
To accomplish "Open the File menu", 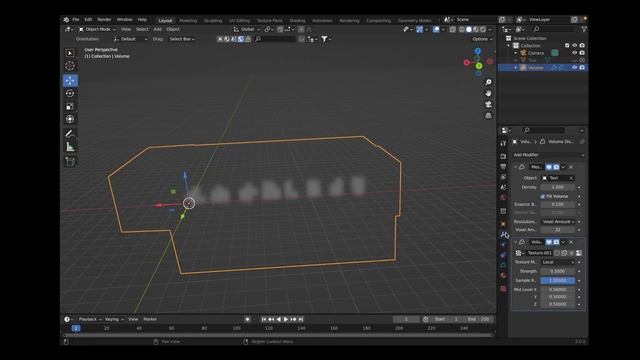I will (x=76, y=20).
